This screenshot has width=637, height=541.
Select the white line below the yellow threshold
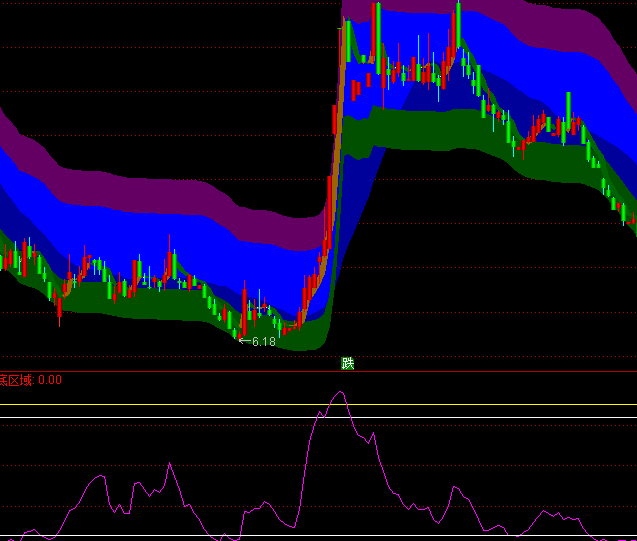(x=150, y=417)
